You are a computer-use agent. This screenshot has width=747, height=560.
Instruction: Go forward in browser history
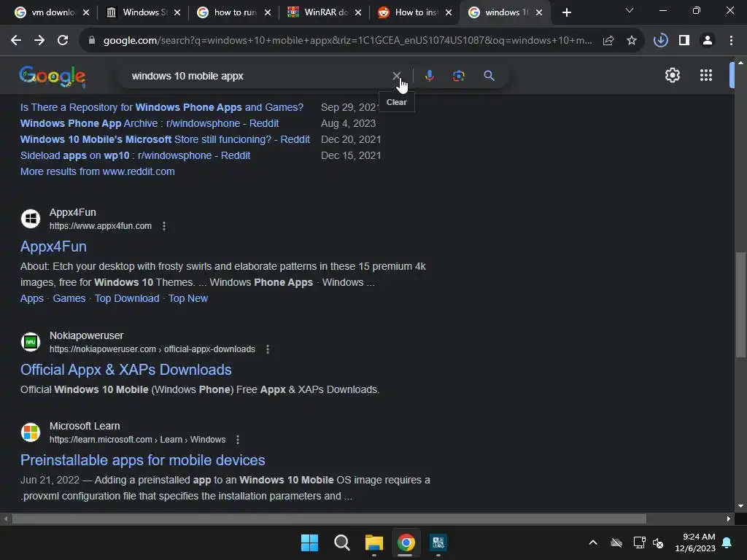click(x=39, y=41)
